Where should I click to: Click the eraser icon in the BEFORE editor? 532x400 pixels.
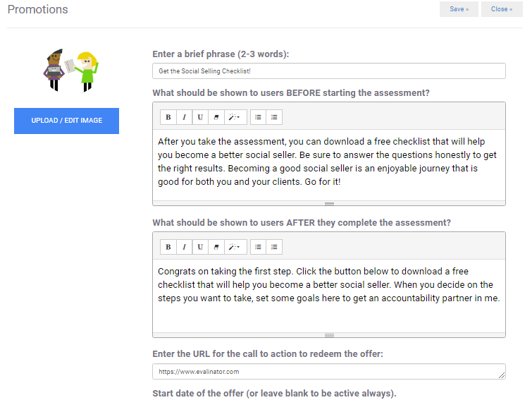(216, 117)
